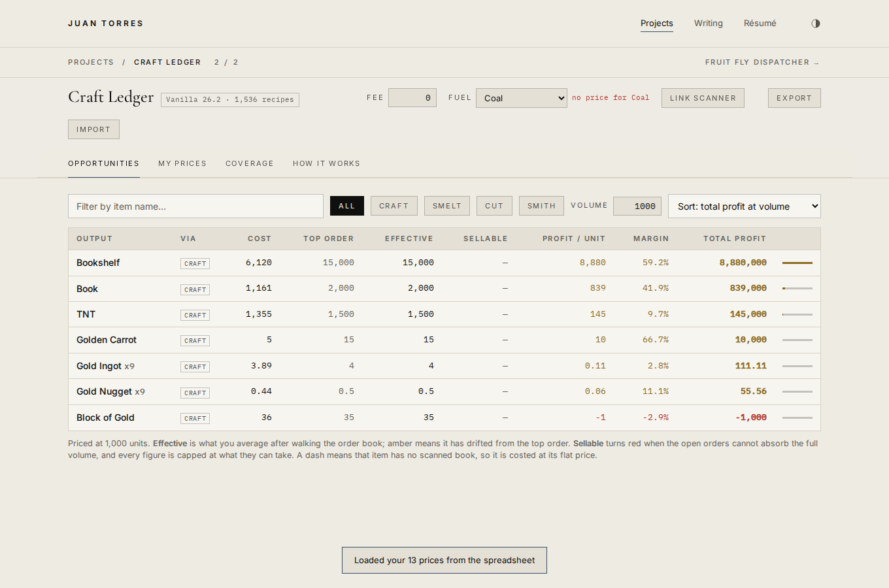This screenshot has width=889, height=588.
Task: Open the Coverage tab
Action: (x=250, y=163)
